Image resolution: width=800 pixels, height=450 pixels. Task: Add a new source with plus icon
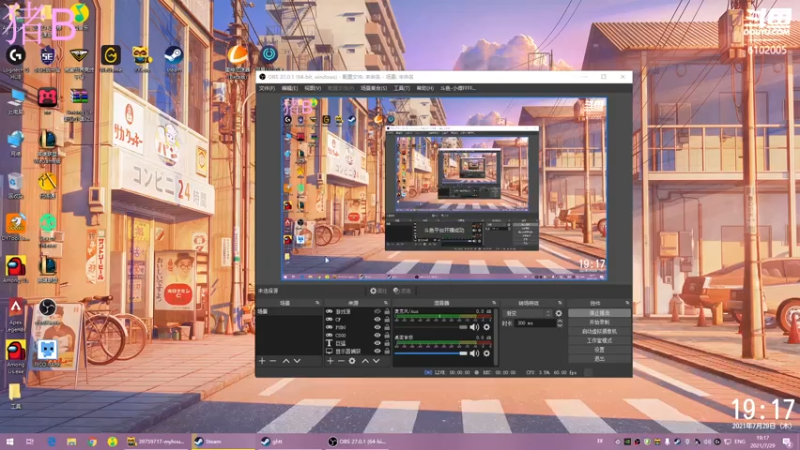pos(330,361)
